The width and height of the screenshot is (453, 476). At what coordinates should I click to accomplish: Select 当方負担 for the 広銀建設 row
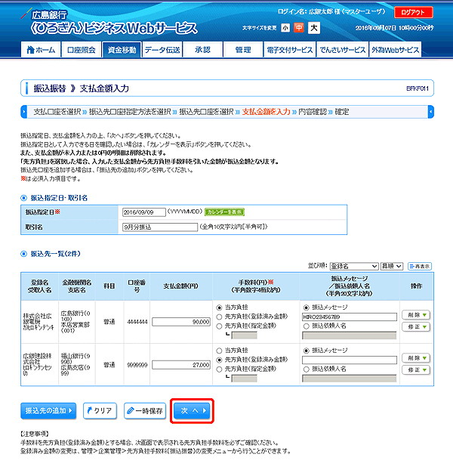[219, 351]
